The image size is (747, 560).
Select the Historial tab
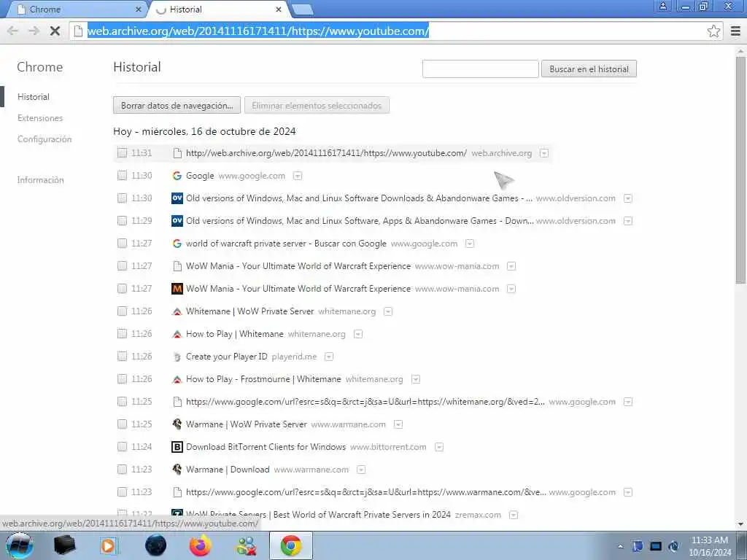(219, 9)
